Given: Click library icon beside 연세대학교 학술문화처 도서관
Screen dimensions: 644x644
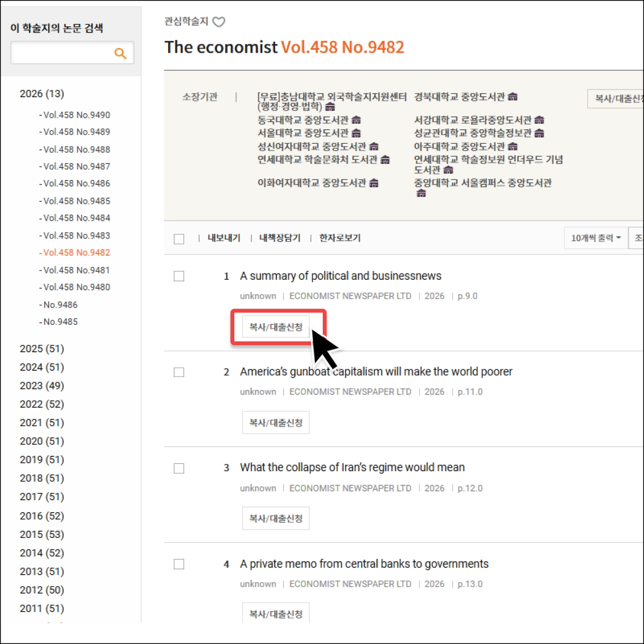Looking at the screenshot, I should (x=385, y=160).
